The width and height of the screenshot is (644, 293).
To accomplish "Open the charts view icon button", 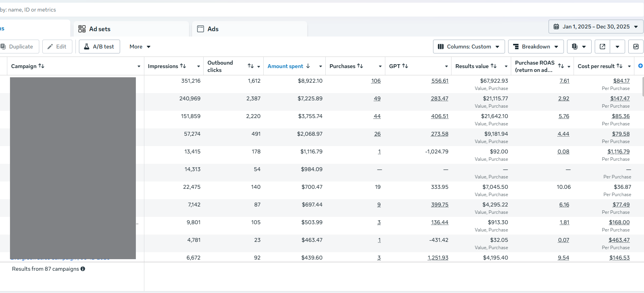I will tap(636, 47).
